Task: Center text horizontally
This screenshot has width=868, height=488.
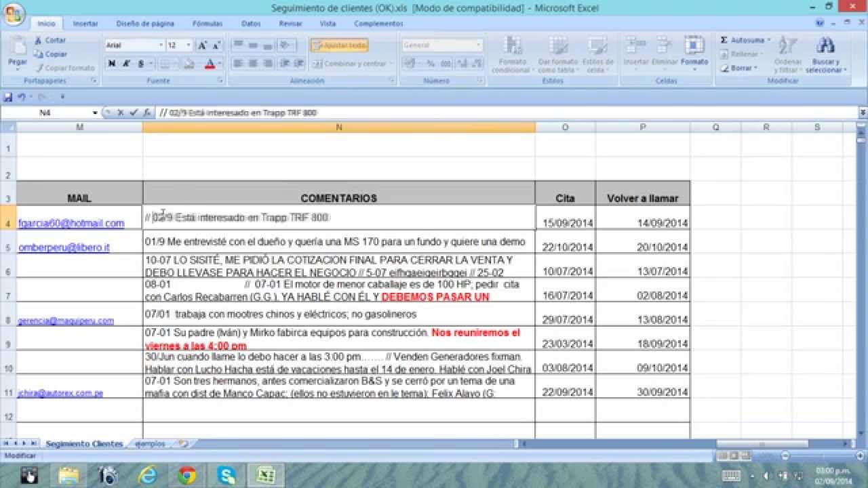Action: 253,64
